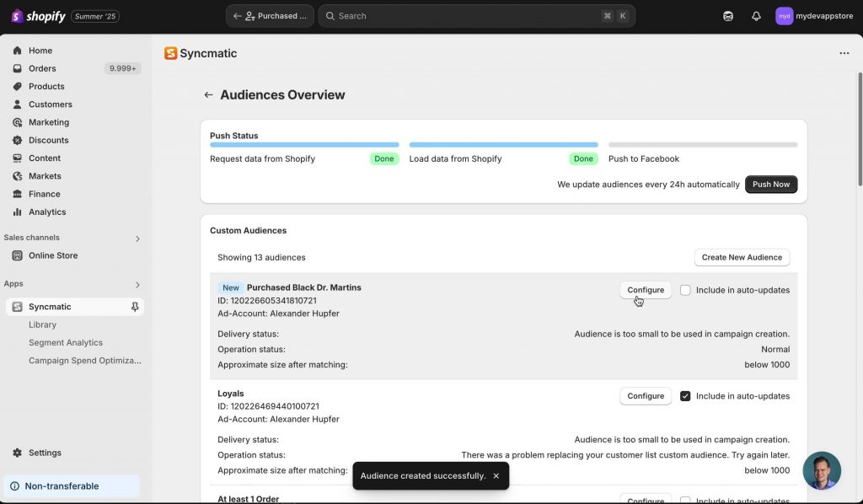Screen dimensions: 863x504
Task: Navigate to Orders page
Action: pyautogui.click(x=42, y=68)
